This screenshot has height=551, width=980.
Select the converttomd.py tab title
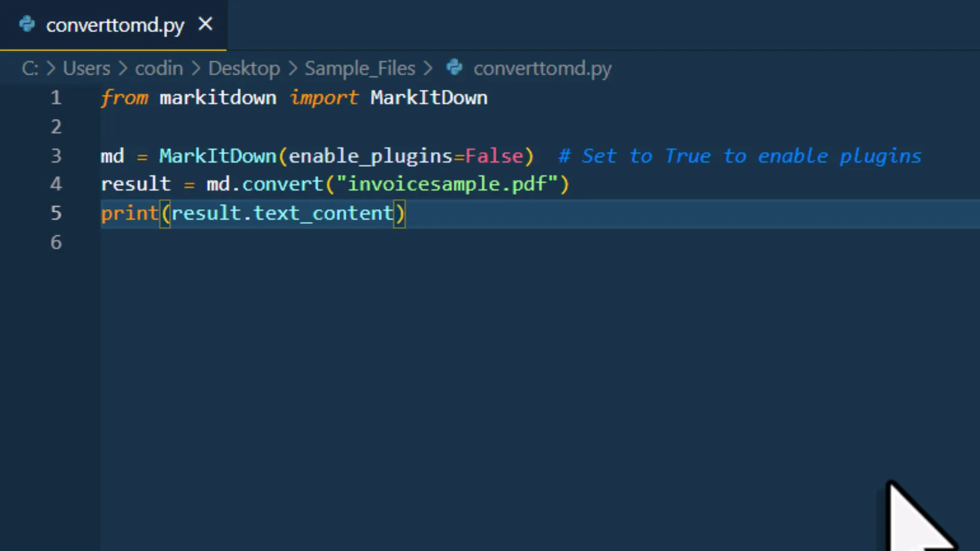tap(115, 25)
